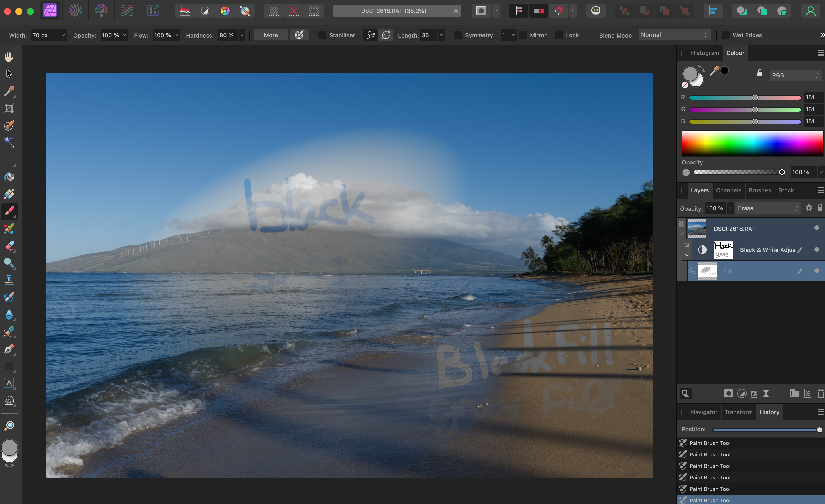Open the Blend Mode Normal dropdown
This screenshot has width=825, height=504.
[x=675, y=35]
